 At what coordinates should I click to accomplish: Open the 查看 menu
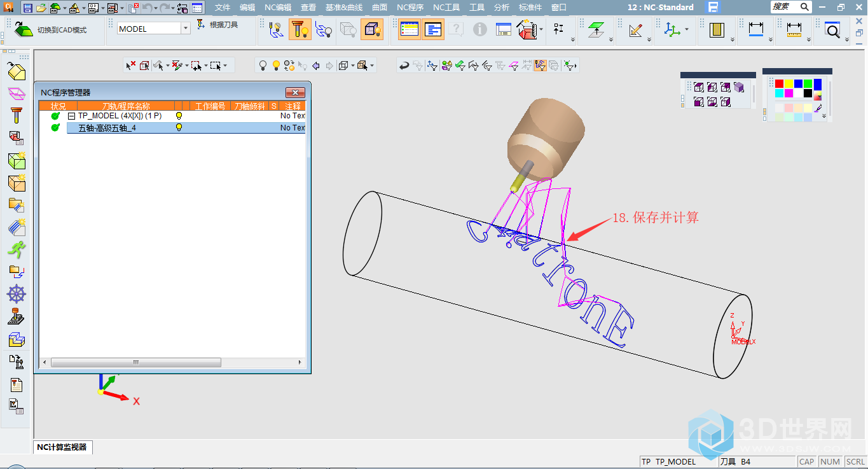(308, 8)
